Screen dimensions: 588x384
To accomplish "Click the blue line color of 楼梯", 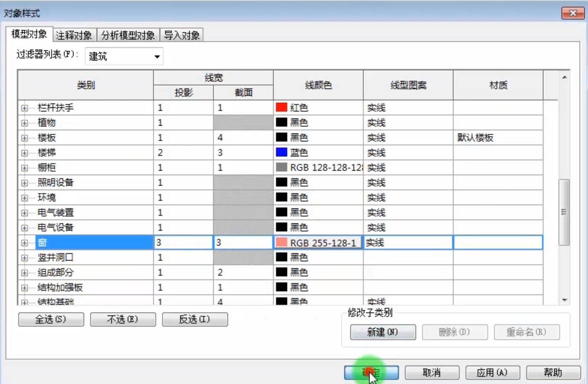I will (x=281, y=153).
